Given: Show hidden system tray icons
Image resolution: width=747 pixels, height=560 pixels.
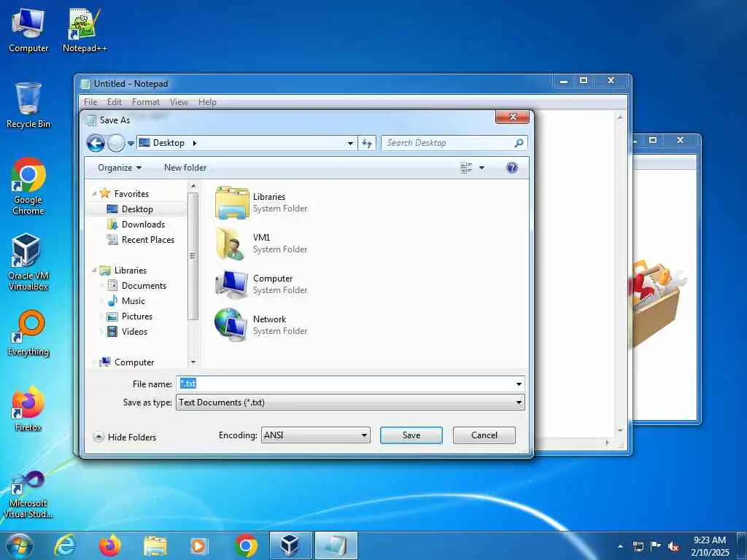Looking at the screenshot, I should pyautogui.click(x=620, y=546).
